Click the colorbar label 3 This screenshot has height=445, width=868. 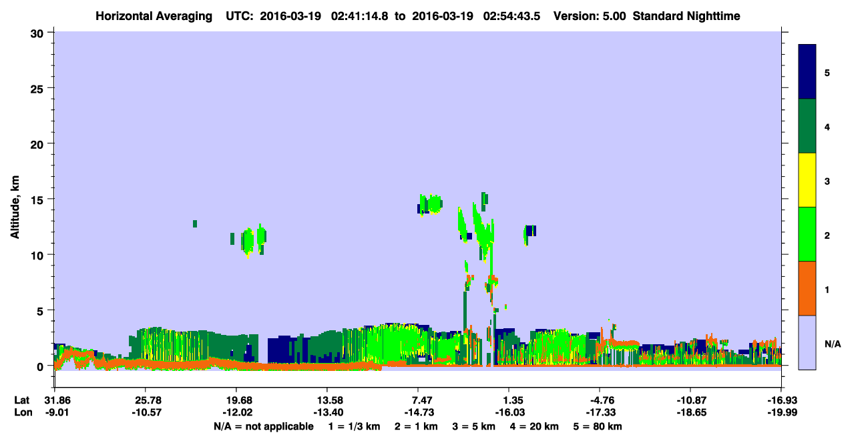tap(827, 180)
